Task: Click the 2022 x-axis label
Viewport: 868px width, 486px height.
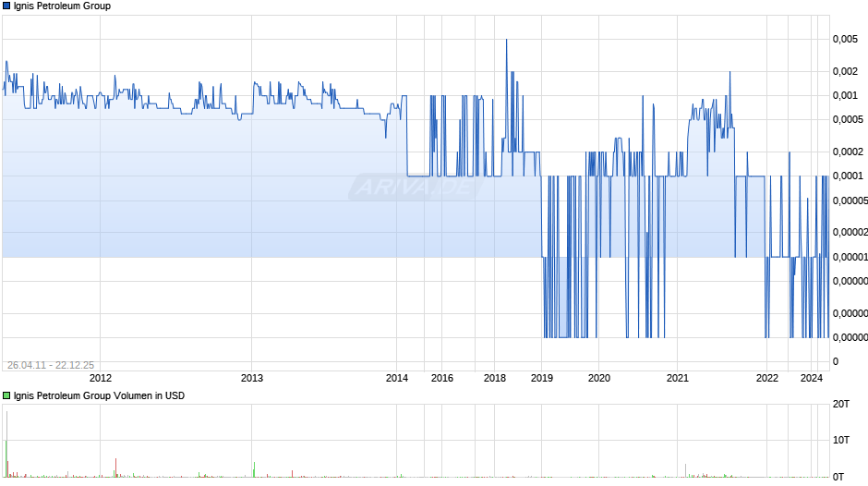Action: point(767,378)
